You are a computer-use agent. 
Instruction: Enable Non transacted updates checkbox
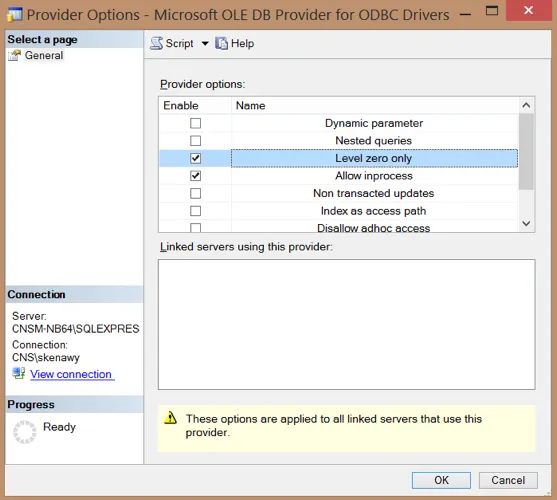[x=195, y=193]
